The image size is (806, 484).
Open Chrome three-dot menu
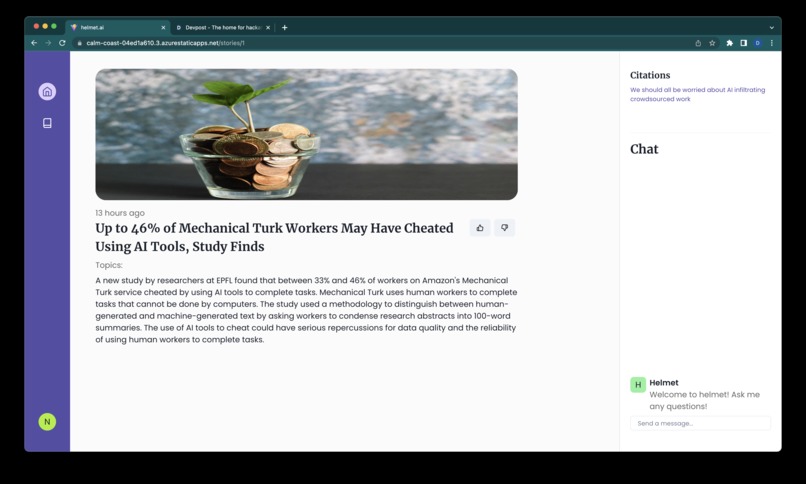[772, 43]
